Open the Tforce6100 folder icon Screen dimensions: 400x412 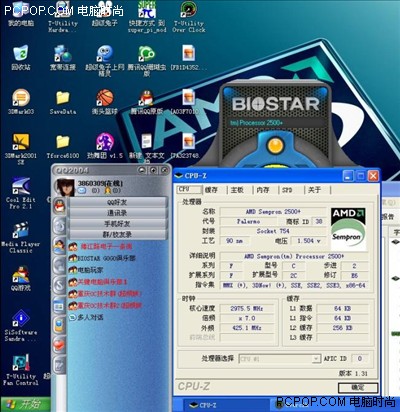tap(63, 147)
